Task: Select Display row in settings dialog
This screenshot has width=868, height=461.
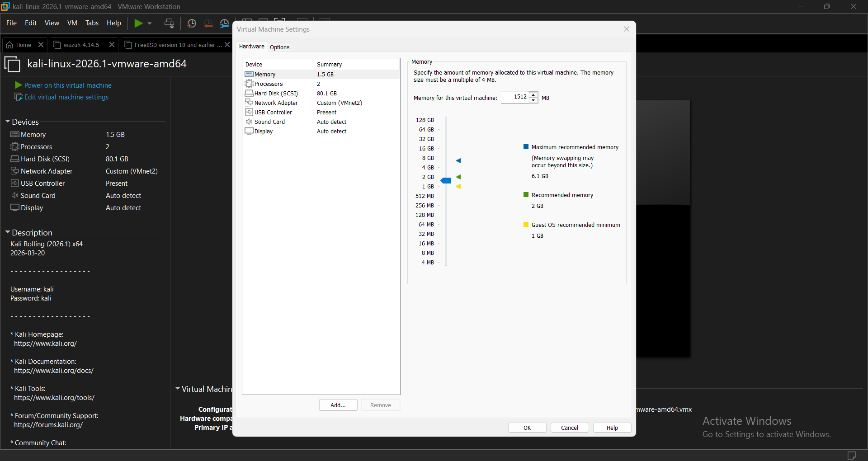Action: tap(321, 131)
